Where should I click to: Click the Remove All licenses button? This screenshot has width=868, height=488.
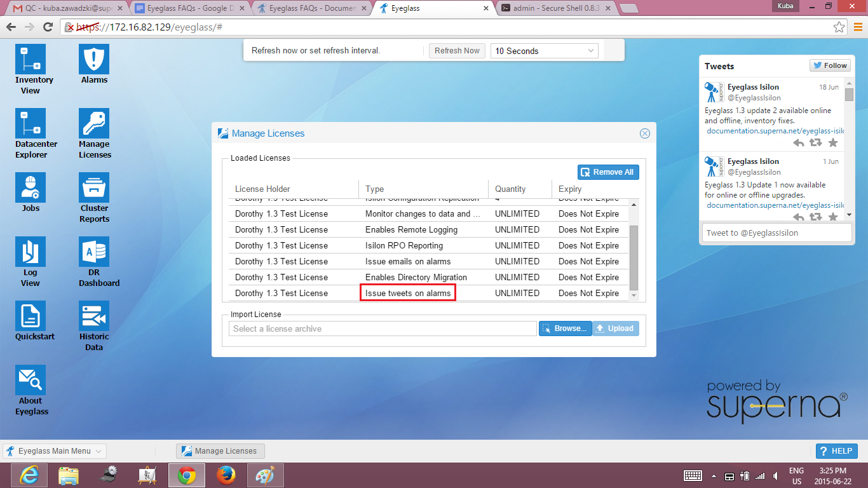pyautogui.click(x=608, y=172)
